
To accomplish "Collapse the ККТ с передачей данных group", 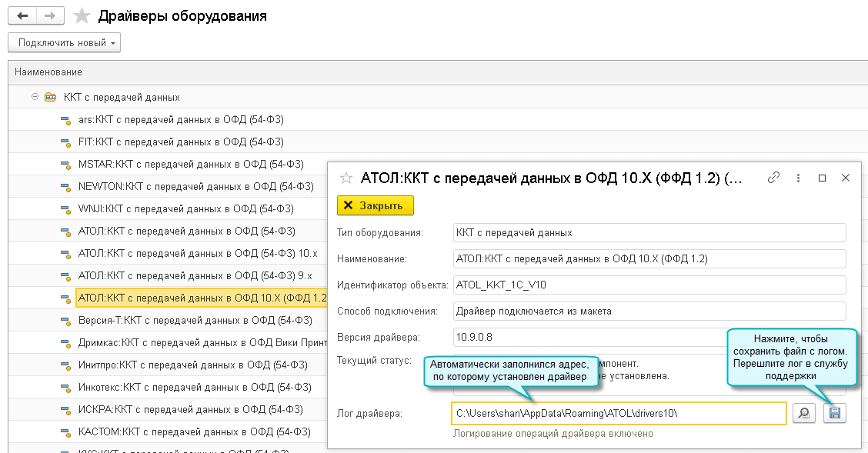I will [x=35, y=98].
